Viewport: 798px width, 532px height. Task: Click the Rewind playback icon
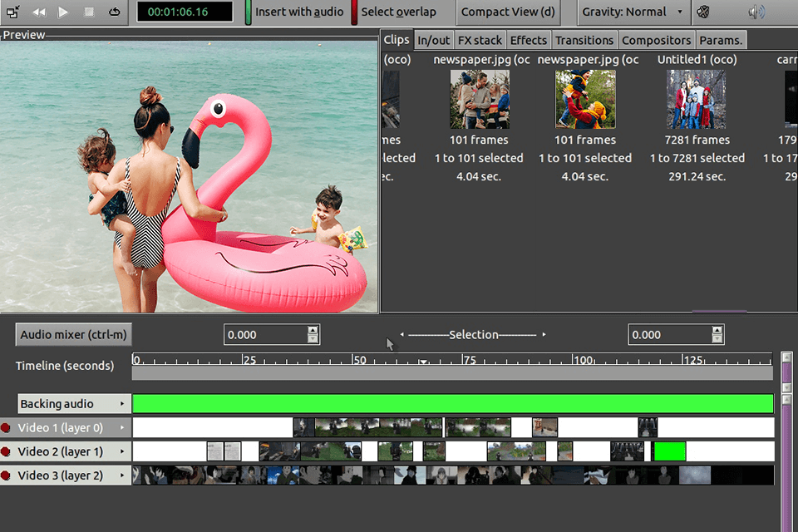(x=38, y=12)
